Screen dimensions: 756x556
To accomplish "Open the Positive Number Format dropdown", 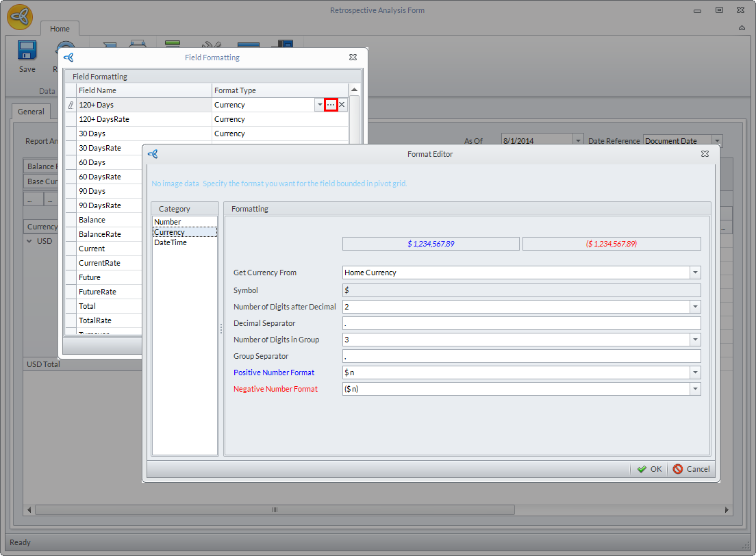I will (x=695, y=372).
